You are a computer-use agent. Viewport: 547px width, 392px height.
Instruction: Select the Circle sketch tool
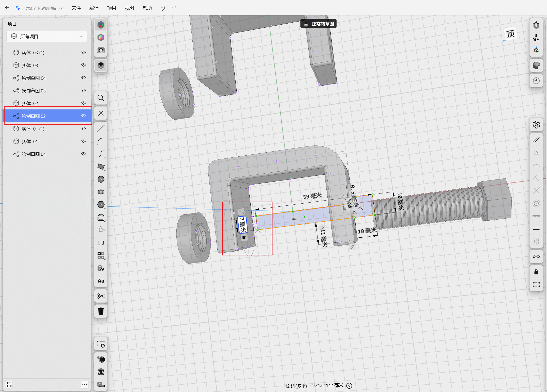coord(101,179)
